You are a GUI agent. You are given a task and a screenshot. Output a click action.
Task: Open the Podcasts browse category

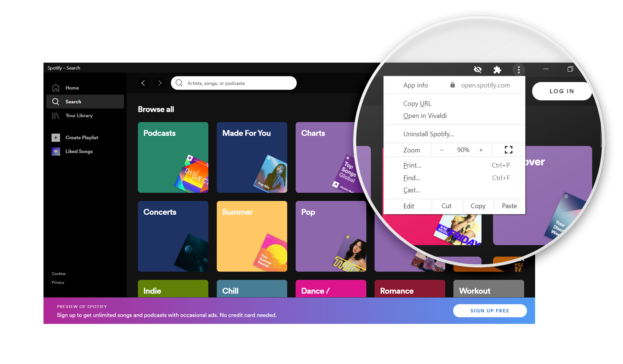pyautogui.click(x=173, y=157)
